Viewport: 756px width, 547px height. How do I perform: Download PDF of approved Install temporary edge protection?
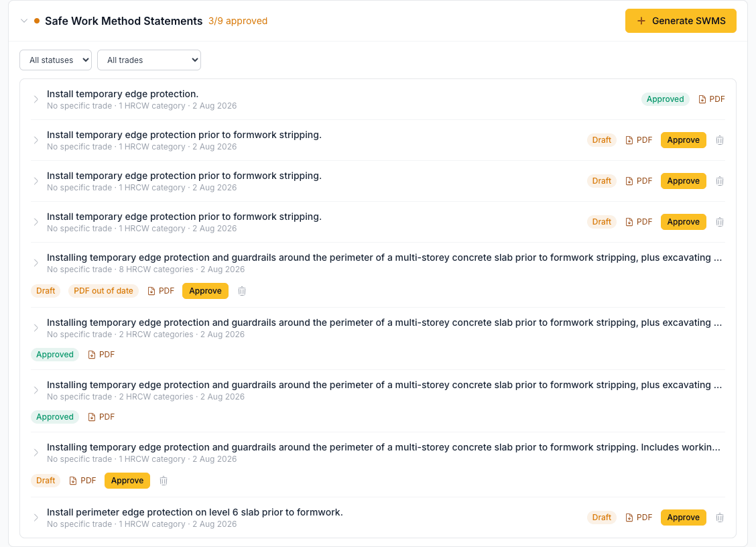712,99
